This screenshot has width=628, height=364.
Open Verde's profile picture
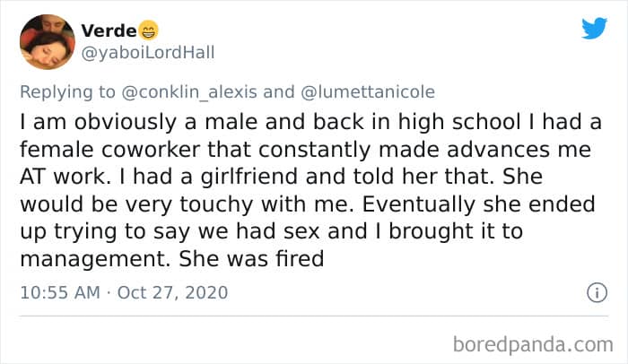[x=46, y=42]
